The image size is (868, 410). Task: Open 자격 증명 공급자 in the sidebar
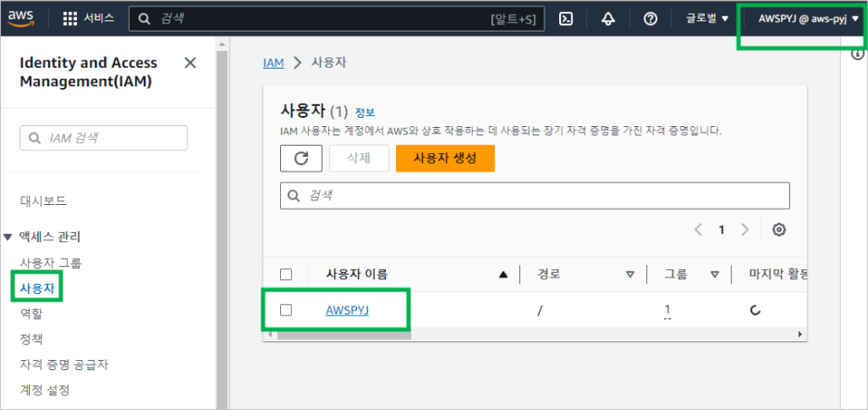pos(64,365)
